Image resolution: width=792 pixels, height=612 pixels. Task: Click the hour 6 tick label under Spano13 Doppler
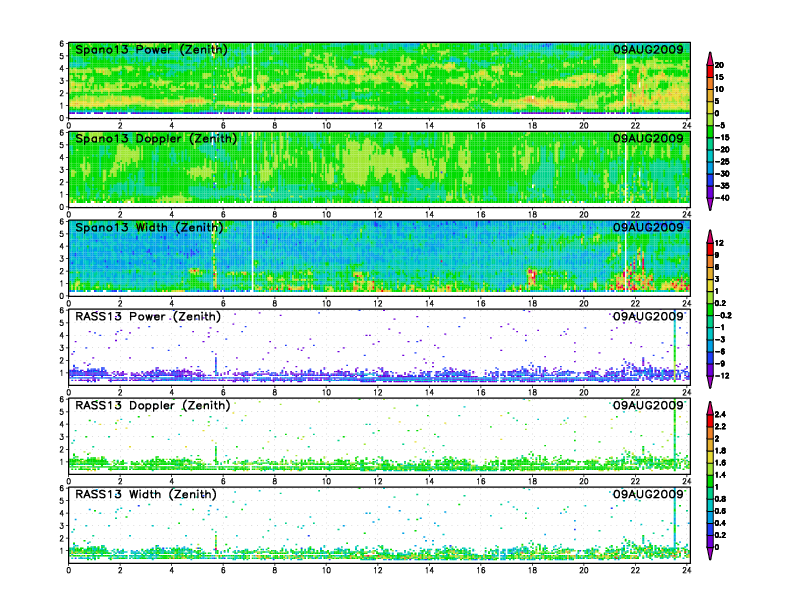(223, 215)
